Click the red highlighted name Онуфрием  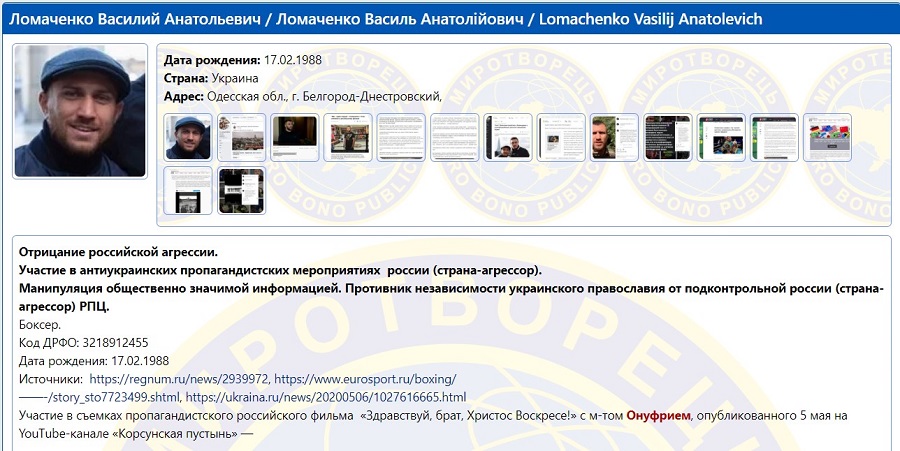point(658,415)
